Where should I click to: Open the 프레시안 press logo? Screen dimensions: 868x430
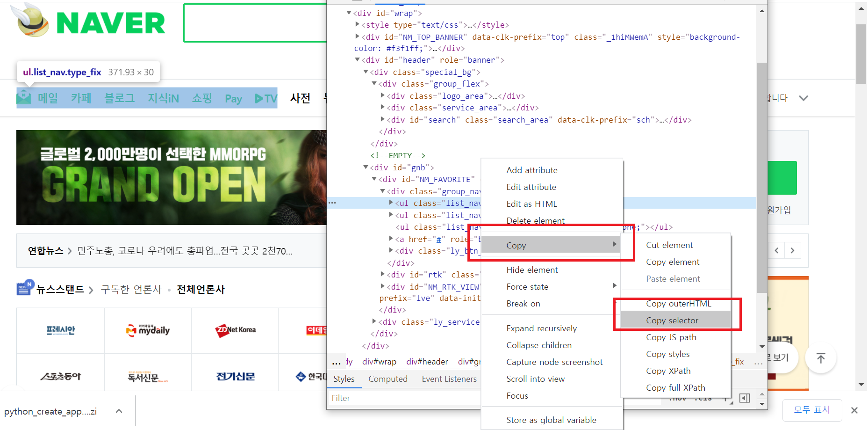click(61, 330)
